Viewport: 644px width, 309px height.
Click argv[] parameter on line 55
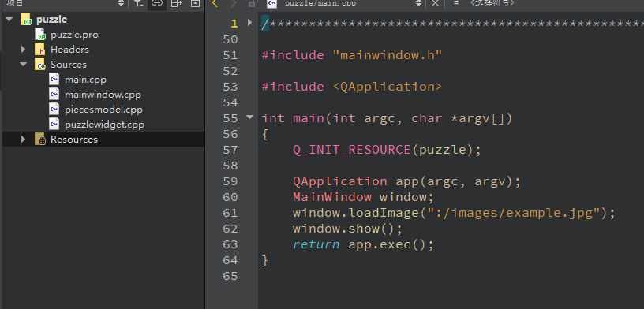click(481, 118)
